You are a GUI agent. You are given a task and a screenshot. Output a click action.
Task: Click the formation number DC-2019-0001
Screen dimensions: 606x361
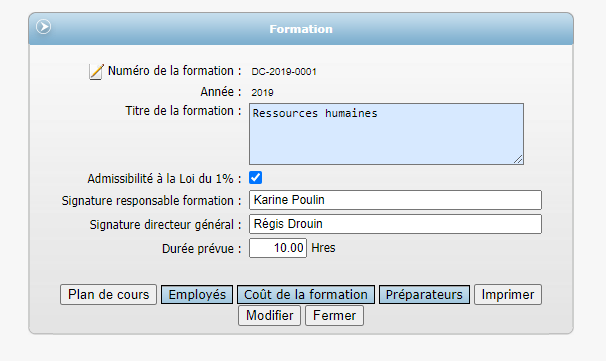284,72
